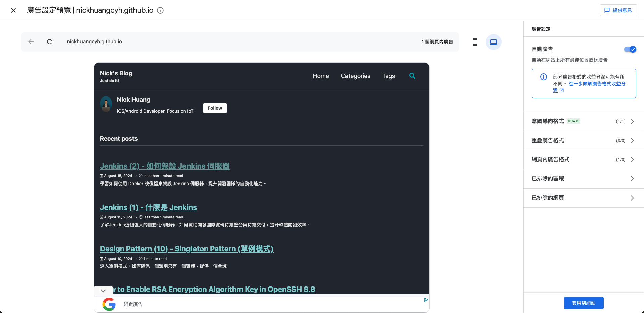This screenshot has height=313, width=644.
Task: Expand intent-driven formats section
Action: (x=584, y=121)
